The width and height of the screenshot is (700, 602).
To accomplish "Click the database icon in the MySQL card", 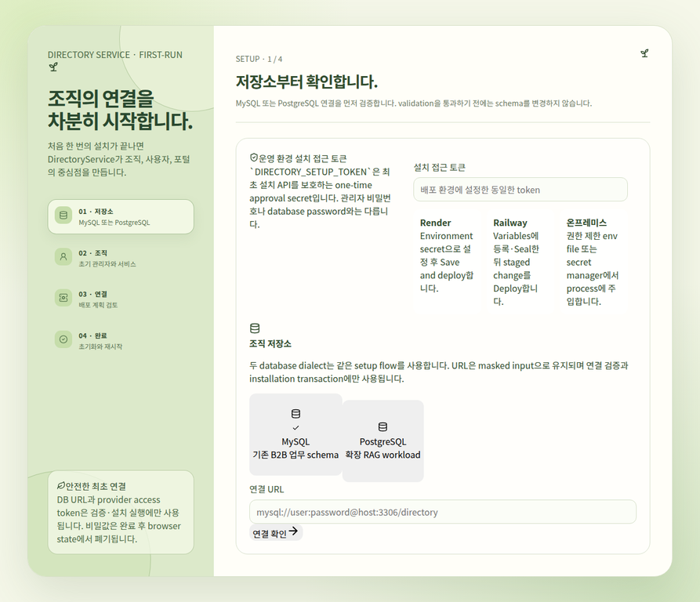I will click(x=296, y=414).
